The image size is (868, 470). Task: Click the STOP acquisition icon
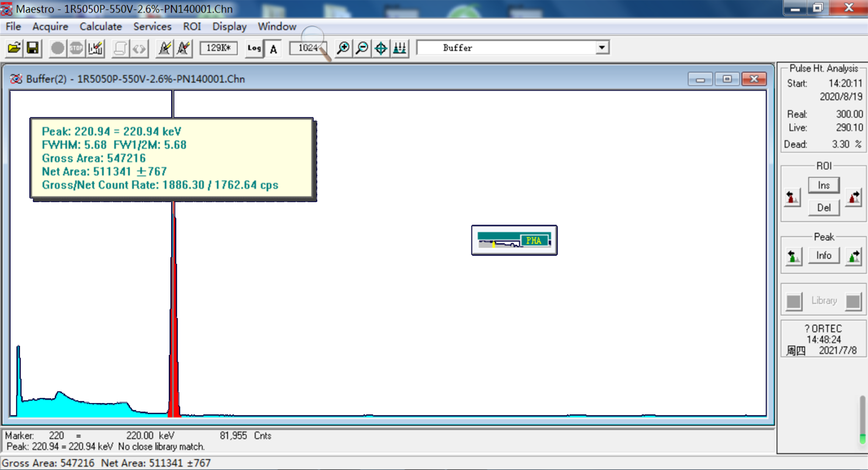tap(76, 48)
